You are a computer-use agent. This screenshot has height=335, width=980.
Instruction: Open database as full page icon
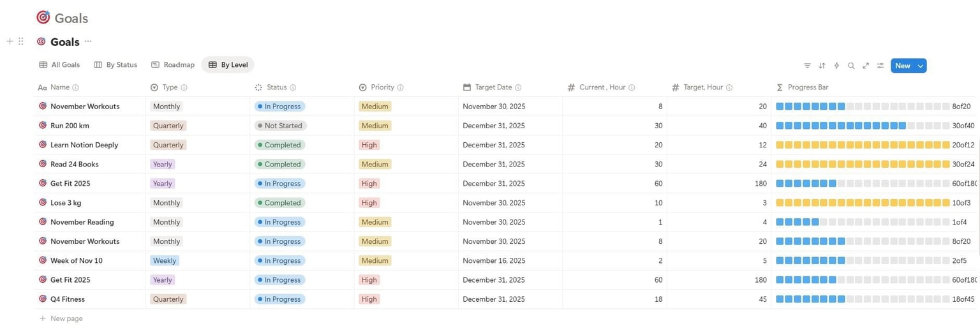[x=866, y=66]
